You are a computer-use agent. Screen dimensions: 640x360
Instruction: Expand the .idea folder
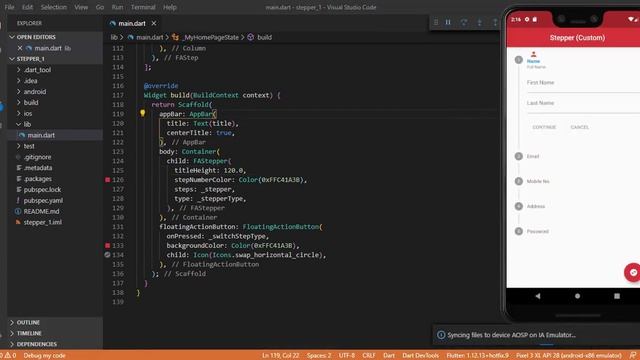18,81
